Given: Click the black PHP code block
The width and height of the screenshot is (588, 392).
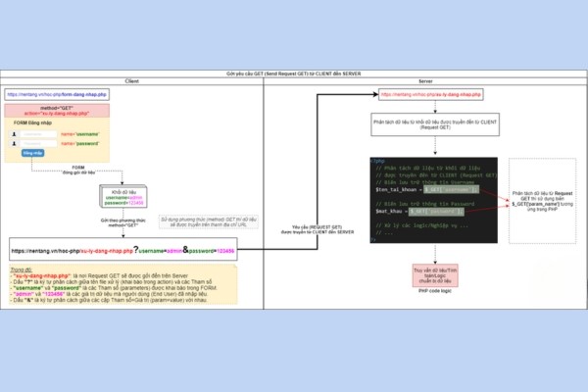Looking at the screenshot, I should point(437,200).
